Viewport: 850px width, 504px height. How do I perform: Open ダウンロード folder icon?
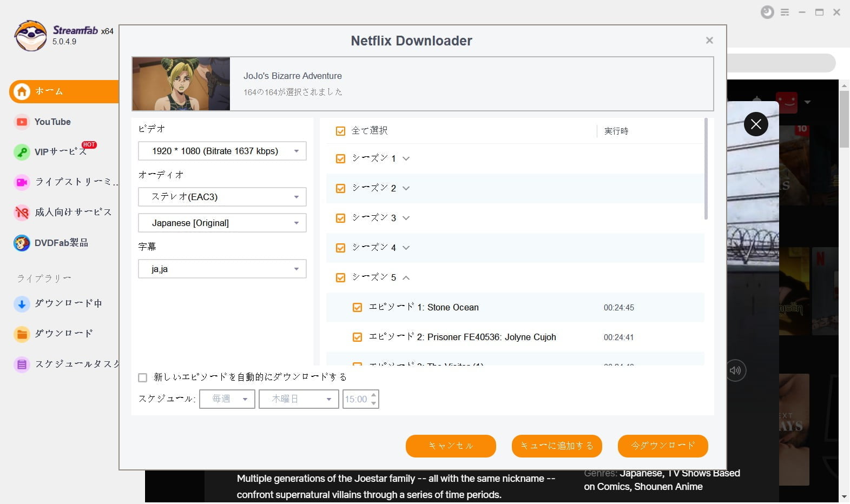[22, 334]
